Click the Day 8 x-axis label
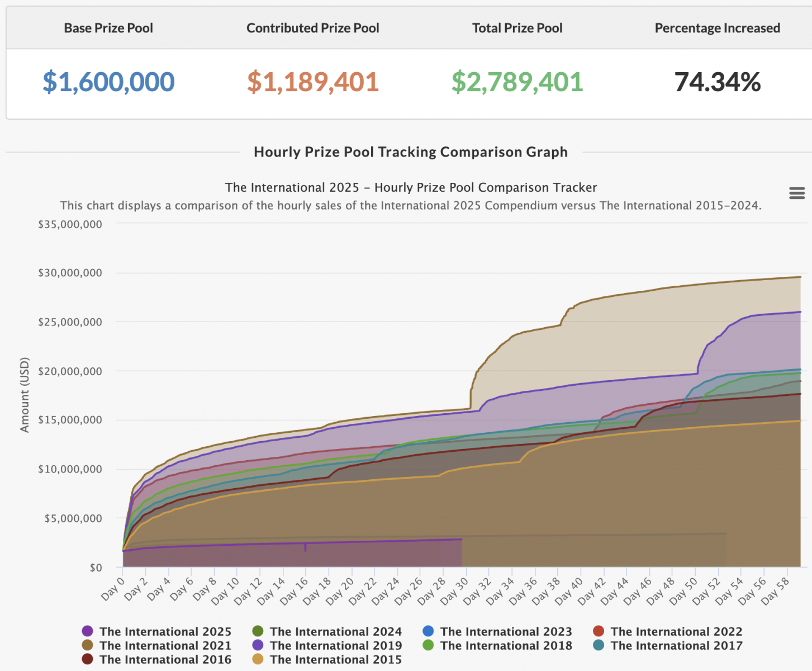812x671 pixels. [205, 589]
